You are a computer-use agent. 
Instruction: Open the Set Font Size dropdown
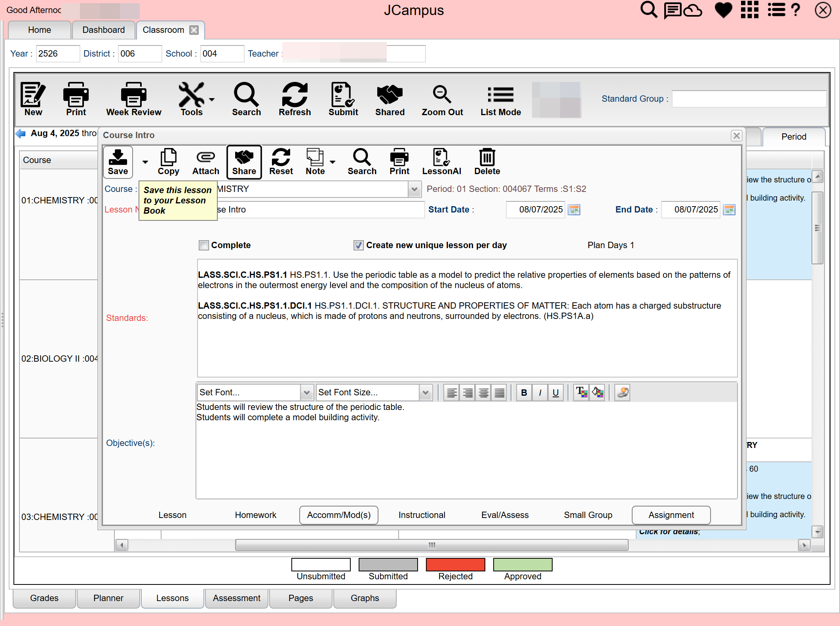pyautogui.click(x=425, y=393)
